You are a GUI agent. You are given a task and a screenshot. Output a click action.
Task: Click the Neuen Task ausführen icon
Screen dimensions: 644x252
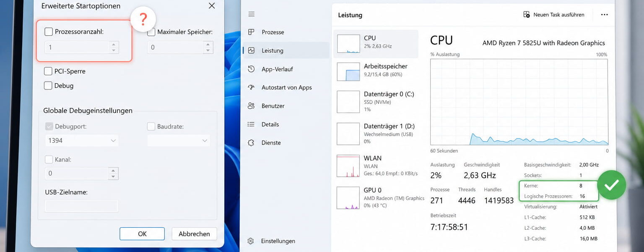click(x=527, y=15)
